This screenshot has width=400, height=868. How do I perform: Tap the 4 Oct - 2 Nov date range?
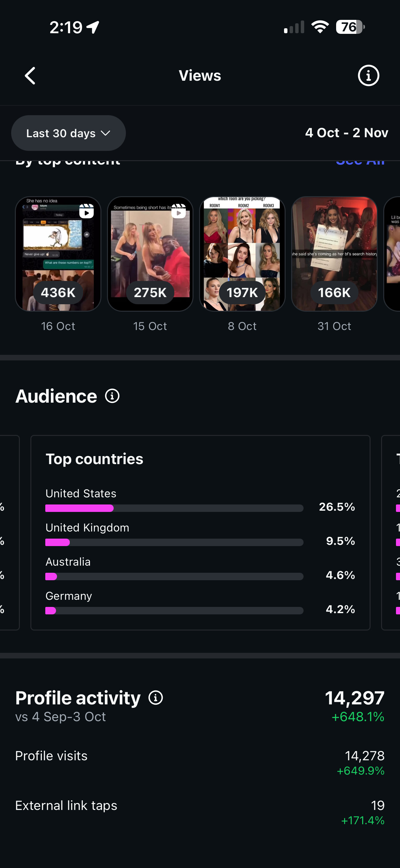pyautogui.click(x=346, y=133)
